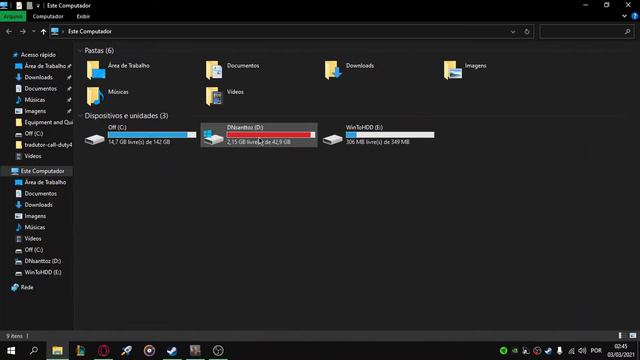Open Explorer help question mark icon
The width and height of the screenshot is (640, 360).
pyautogui.click(x=635, y=16)
